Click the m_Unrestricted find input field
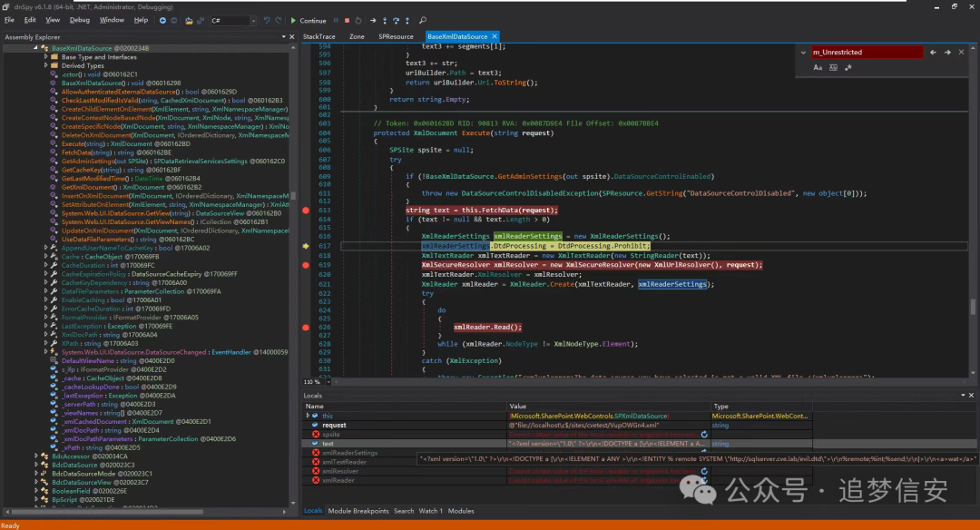The image size is (980, 530). (x=867, y=53)
